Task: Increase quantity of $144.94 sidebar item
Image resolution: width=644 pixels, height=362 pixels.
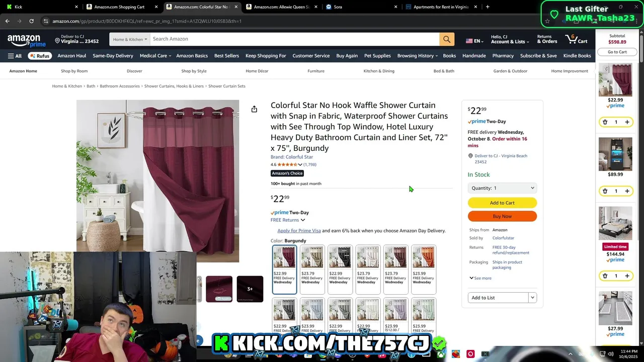Action: point(627,276)
